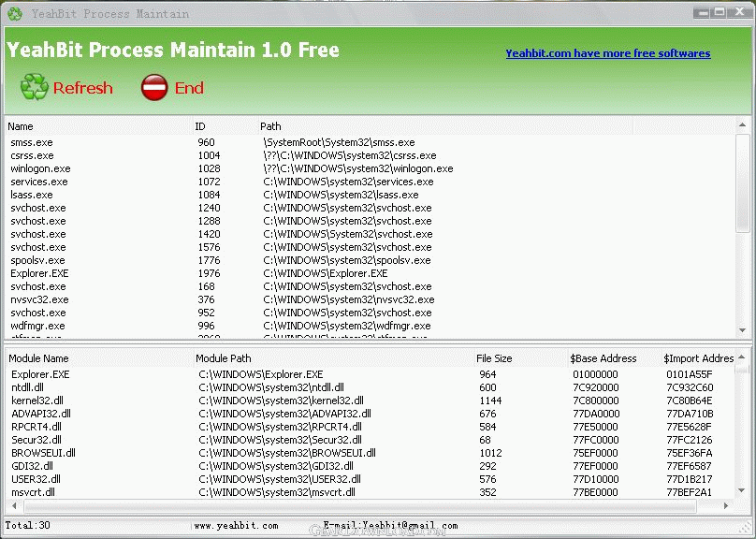Click the process ID 1004 cell

(209, 155)
